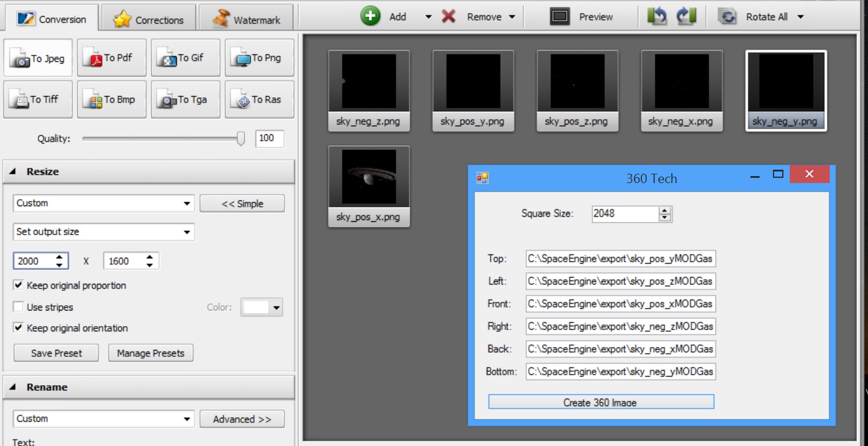Viewport: 868px width, 446px height.
Task: Enable the Use stripes checkbox
Action: pyautogui.click(x=18, y=307)
